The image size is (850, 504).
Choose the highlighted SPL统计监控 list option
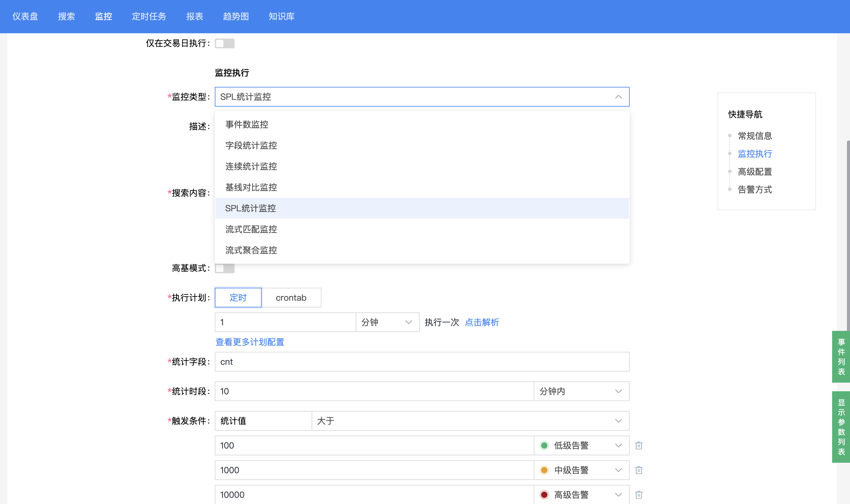pos(422,208)
